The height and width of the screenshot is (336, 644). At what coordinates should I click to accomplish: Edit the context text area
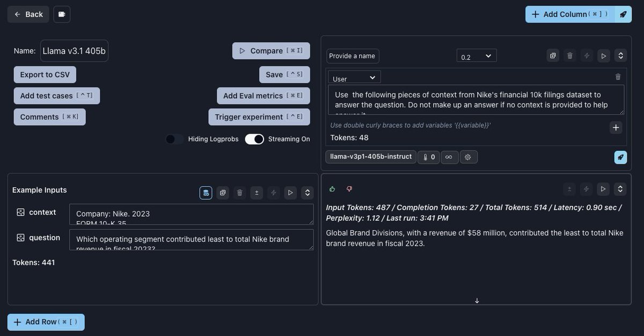[x=192, y=214]
